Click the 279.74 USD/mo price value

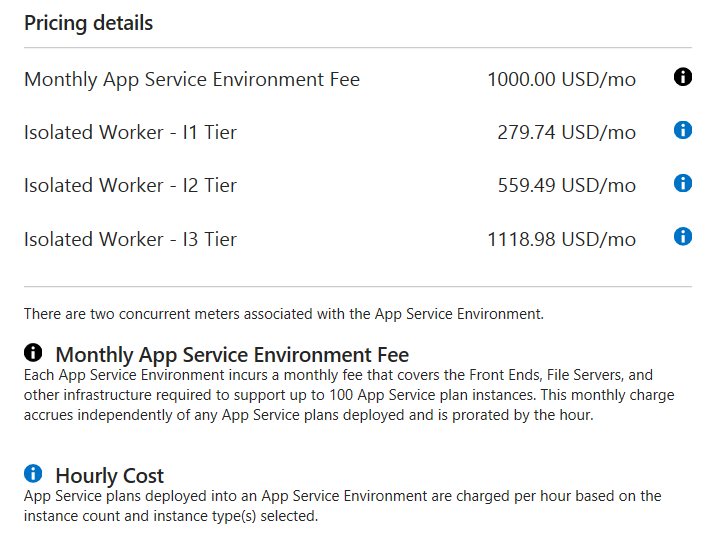coord(566,132)
